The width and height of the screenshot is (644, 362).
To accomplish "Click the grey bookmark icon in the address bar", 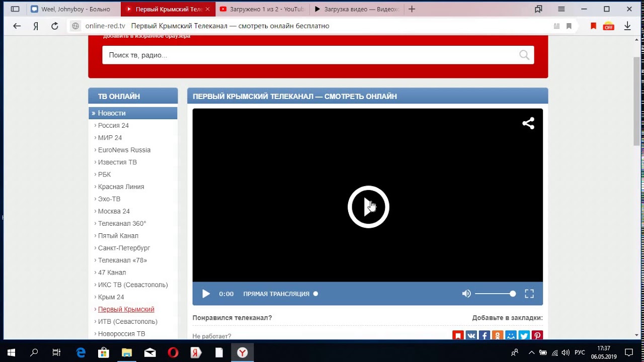I will 569,26.
